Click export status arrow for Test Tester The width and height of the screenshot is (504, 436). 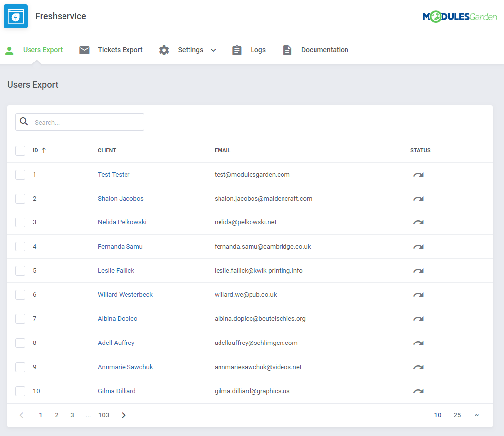tap(418, 175)
